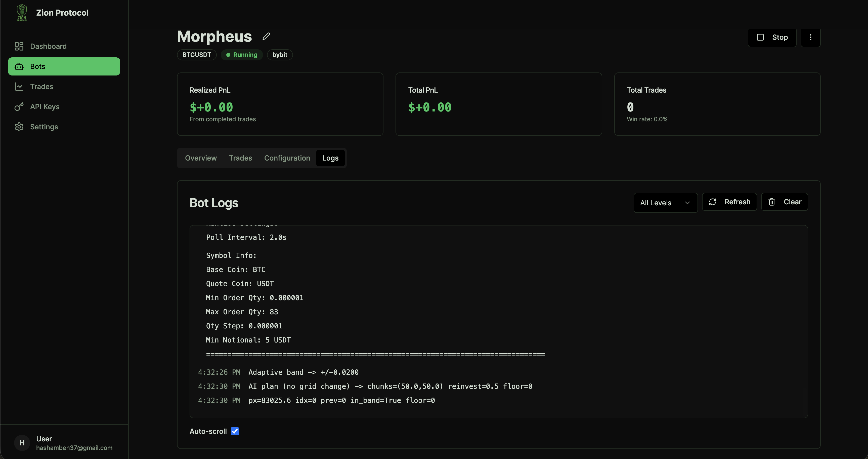Click the pencil icon next to Morpheus
This screenshot has width=868, height=459.
point(266,36)
